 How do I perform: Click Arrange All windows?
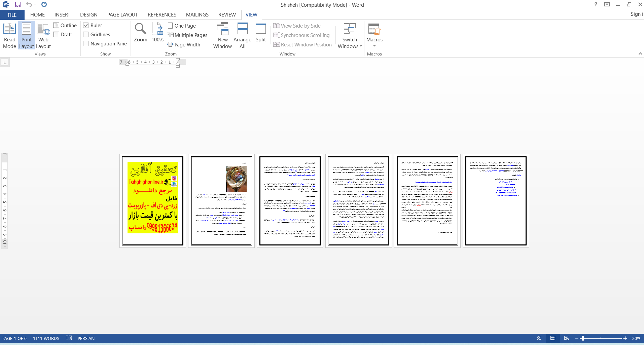click(242, 36)
